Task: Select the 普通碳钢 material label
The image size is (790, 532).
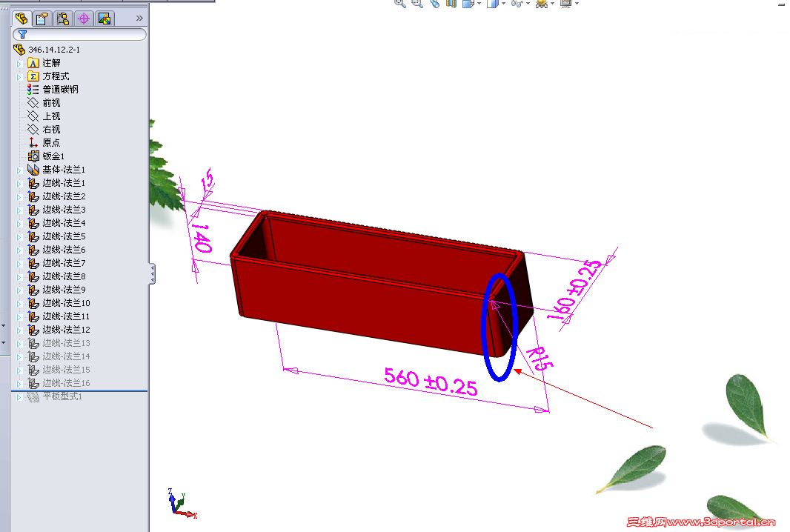Action: [61, 90]
